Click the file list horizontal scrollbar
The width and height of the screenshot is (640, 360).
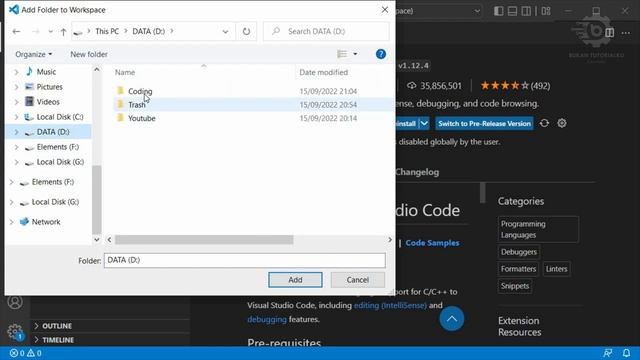click(204, 240)
